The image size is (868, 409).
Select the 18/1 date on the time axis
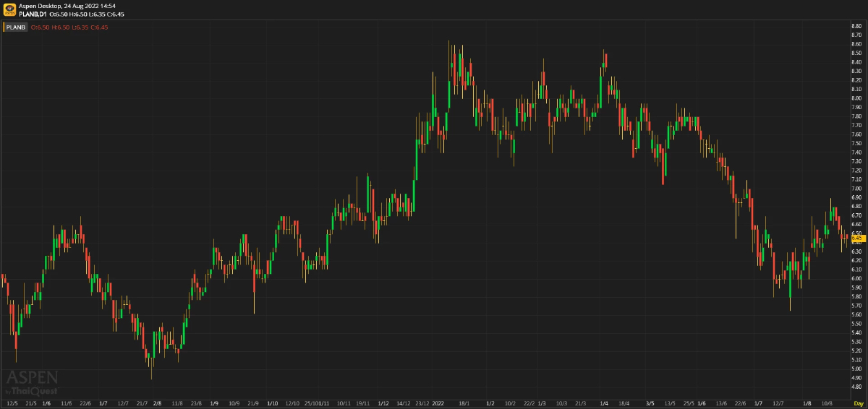coord(464,403)
